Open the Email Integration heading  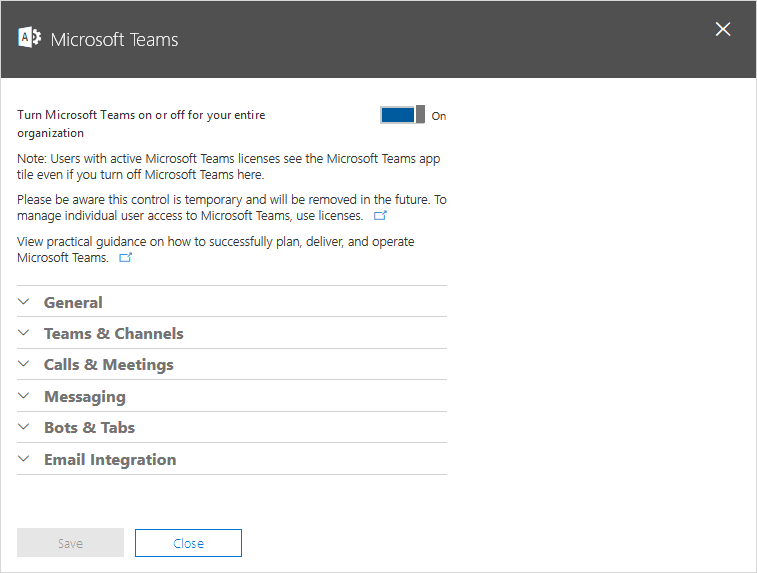point(110,460)
